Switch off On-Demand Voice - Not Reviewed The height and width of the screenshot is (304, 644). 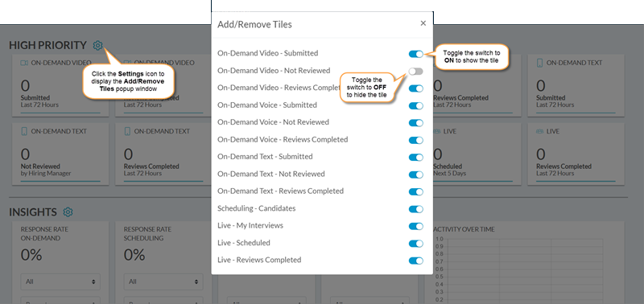pos(415,123)
